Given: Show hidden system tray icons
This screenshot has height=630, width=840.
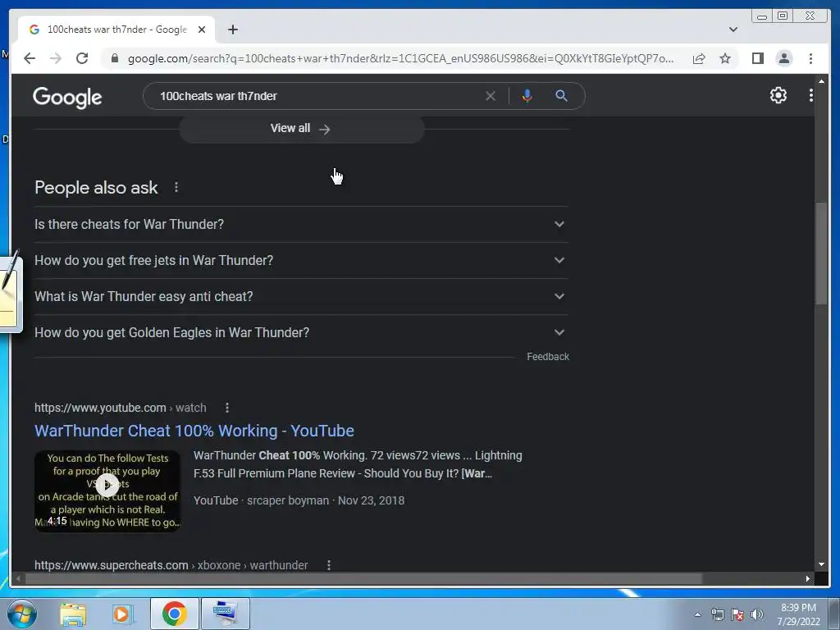Looking at the screenshot, I should (697, 614).
